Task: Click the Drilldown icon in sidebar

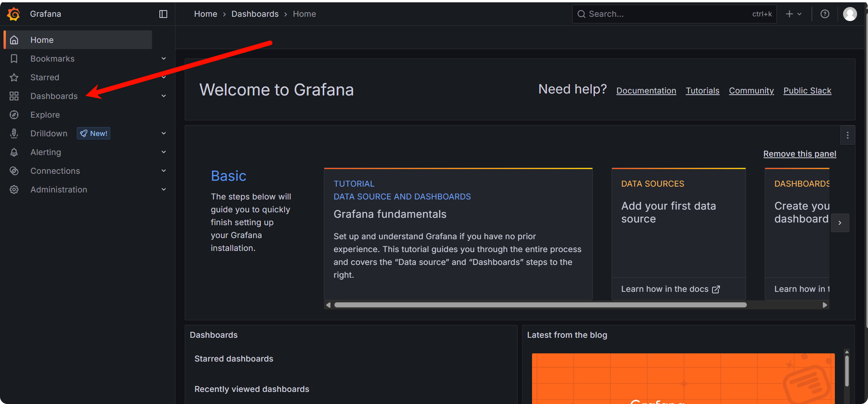Action: (x=14, y=133)
